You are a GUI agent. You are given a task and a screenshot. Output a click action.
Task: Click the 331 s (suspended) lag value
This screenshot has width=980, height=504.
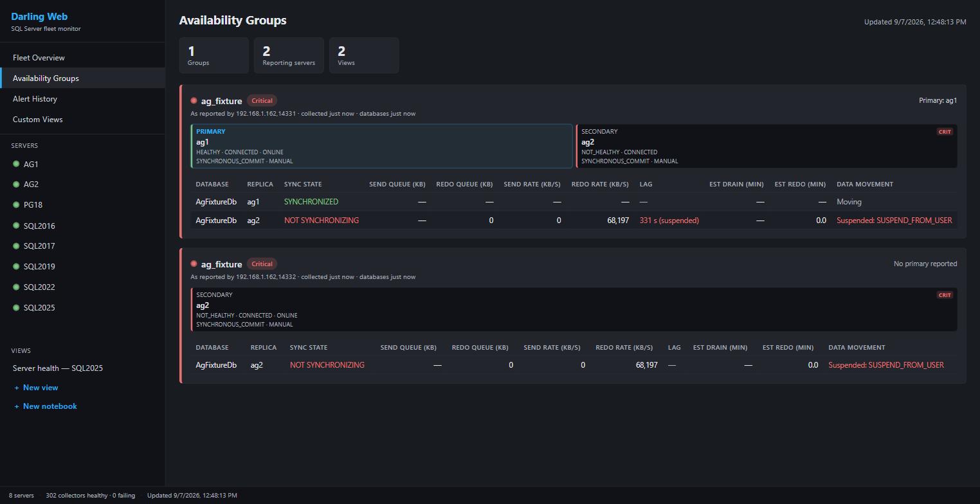pos(669,221)
